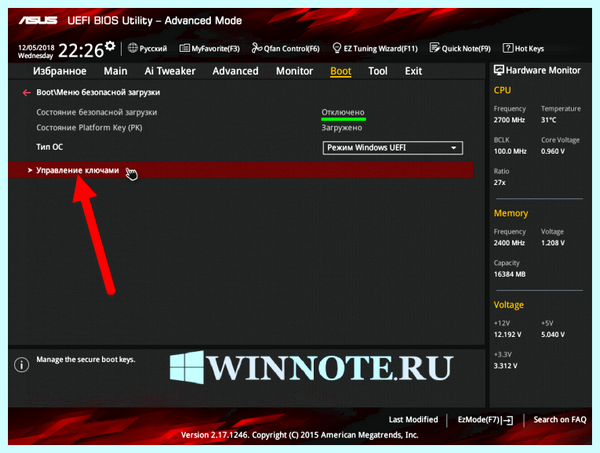Click the date 12/05/2018
The width and height of the screenshot is (600, 453).
[36, 48]
